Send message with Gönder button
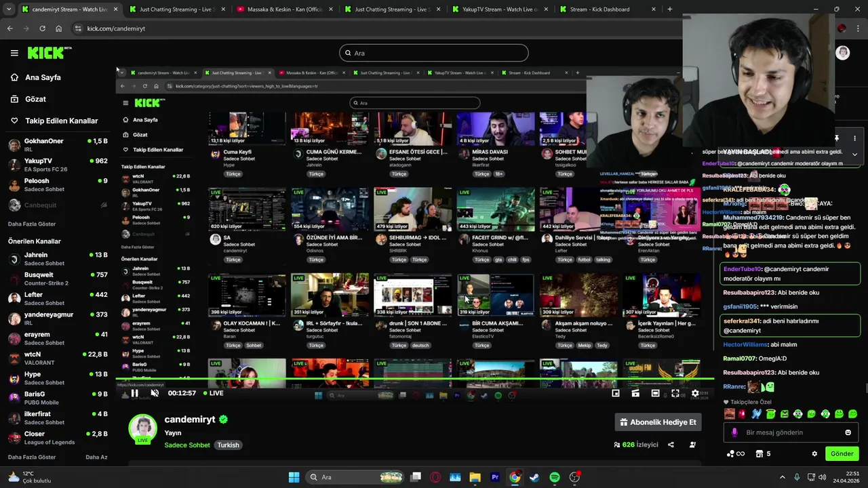This screenshot has height=488, width=868. 842,453
